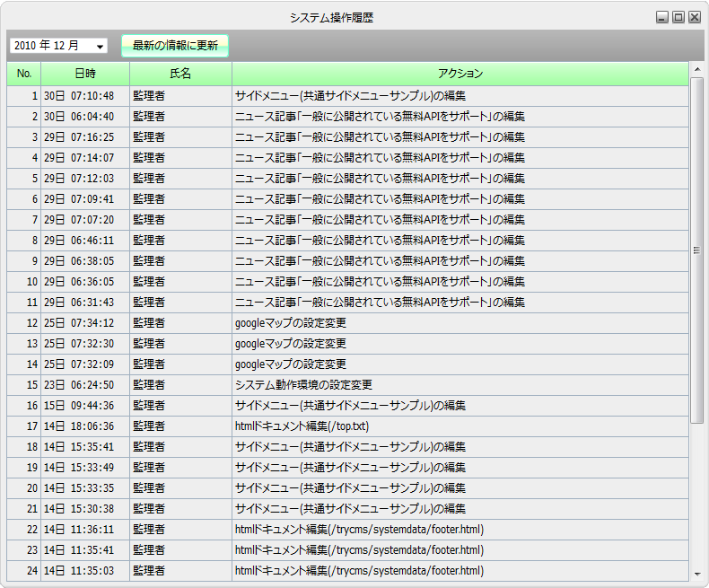Viewport: 709px width, 588px height.
Task: Click the scrollbar up arrow
Action: point(696,69)
